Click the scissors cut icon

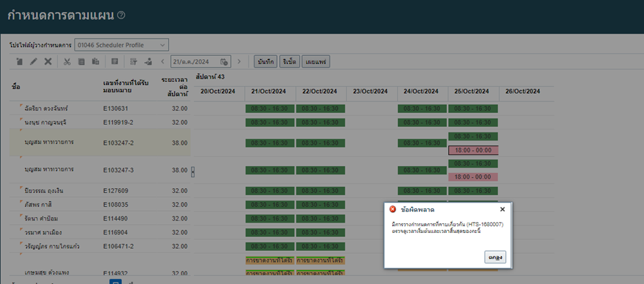point(67,62)
